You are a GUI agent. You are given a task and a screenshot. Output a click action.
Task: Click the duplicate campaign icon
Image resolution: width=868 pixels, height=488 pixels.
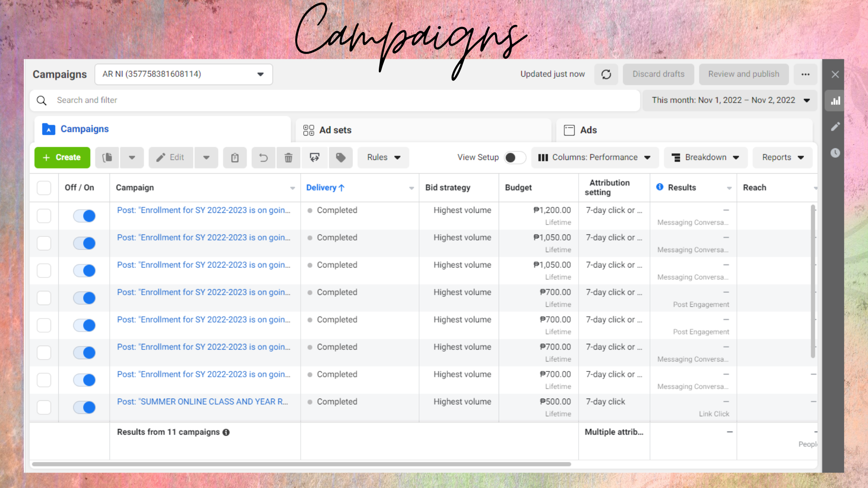click(107, 158)
